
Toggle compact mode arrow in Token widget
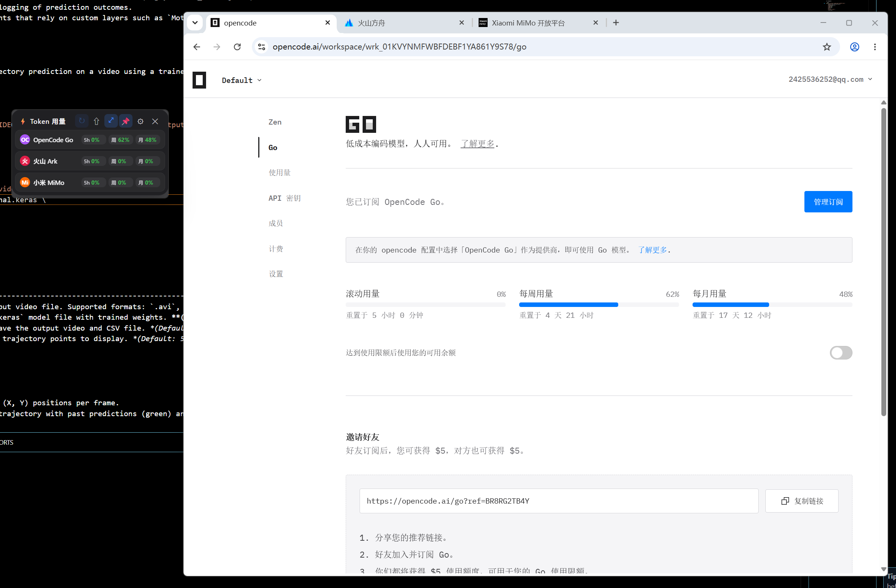pos(111,121)
